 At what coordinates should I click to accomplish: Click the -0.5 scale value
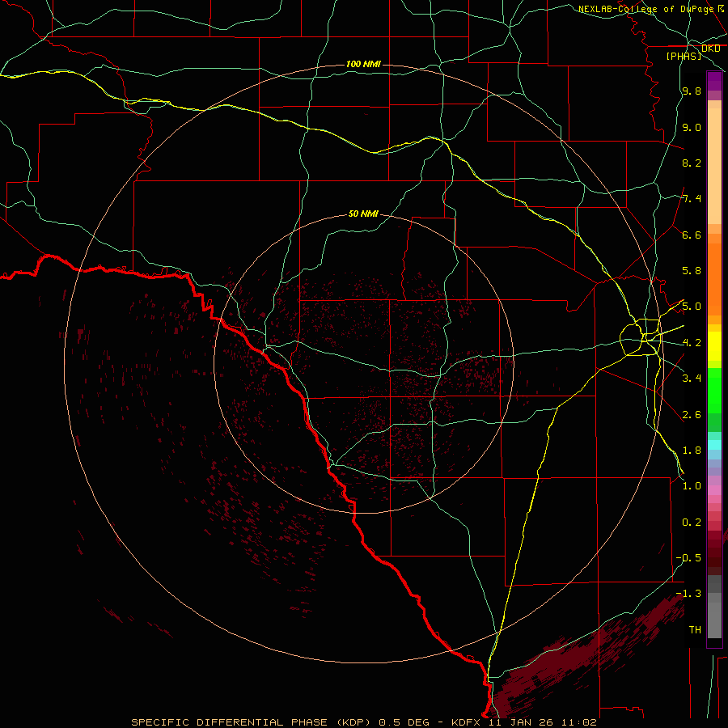(688, 558)
